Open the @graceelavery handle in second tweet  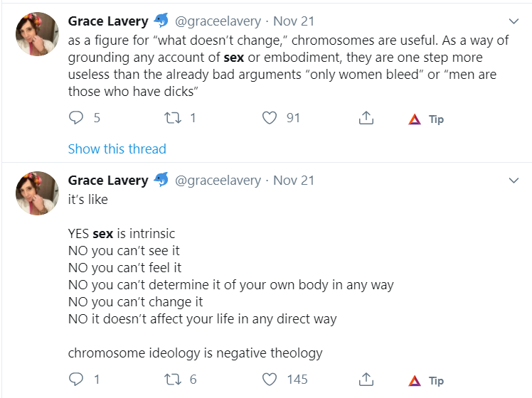pyautogui.click(x=218, y=181)
